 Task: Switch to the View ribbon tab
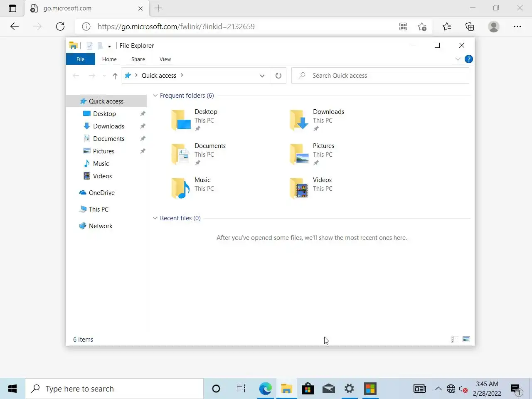pos(165,59)
